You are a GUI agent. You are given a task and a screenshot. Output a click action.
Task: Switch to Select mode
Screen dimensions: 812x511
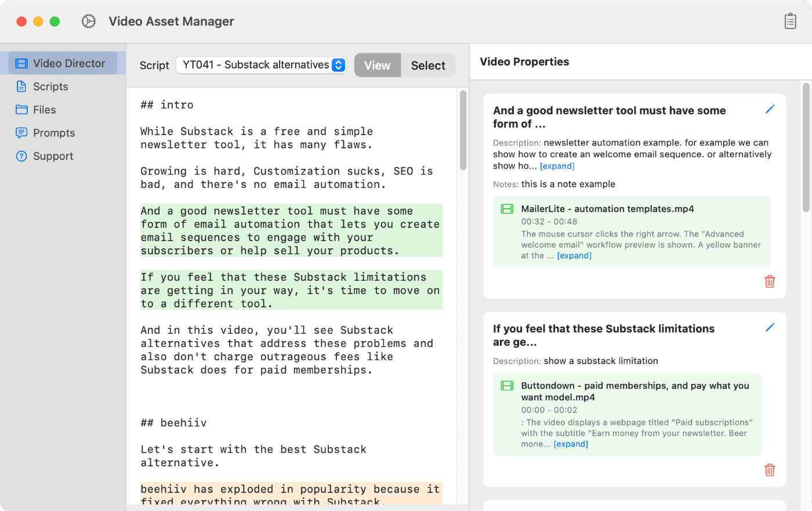[x=428, y=65]
